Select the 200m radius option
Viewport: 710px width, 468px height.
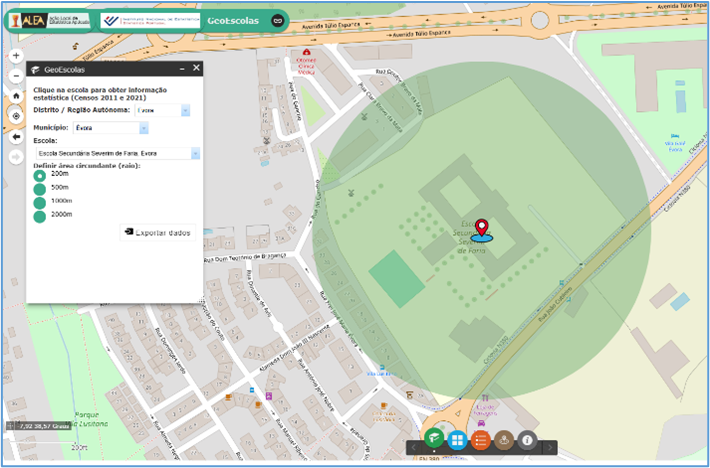point(40,175)
